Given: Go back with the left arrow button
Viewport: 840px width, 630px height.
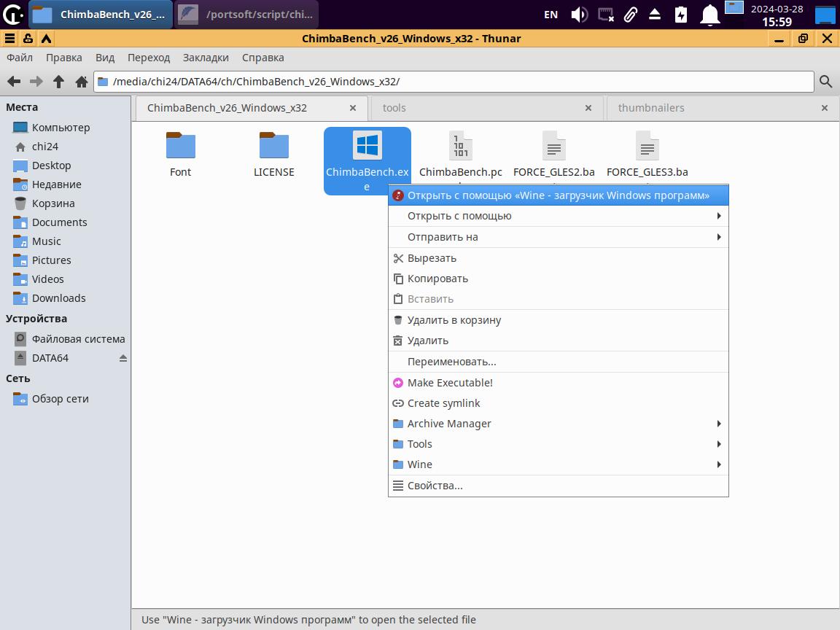Looking at the screenshot, I should [14, 82].
